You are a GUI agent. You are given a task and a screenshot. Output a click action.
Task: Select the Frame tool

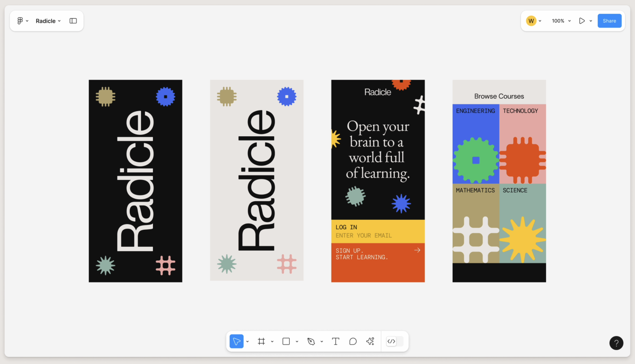(x=261, y=341)
